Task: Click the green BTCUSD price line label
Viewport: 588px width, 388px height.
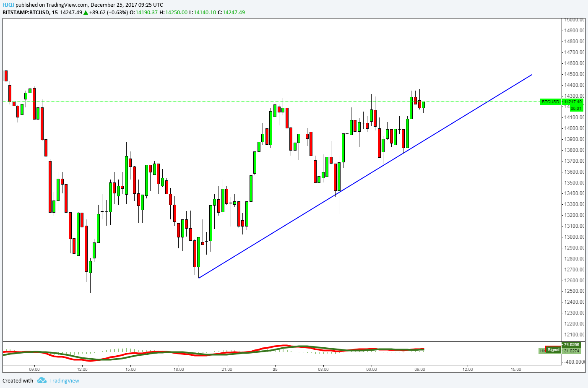Action: (x=550, y=102)
